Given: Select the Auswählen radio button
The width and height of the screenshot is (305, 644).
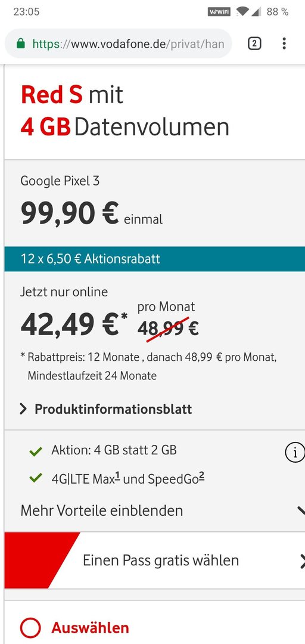Looking at the screenshot, I should point(30,628).
